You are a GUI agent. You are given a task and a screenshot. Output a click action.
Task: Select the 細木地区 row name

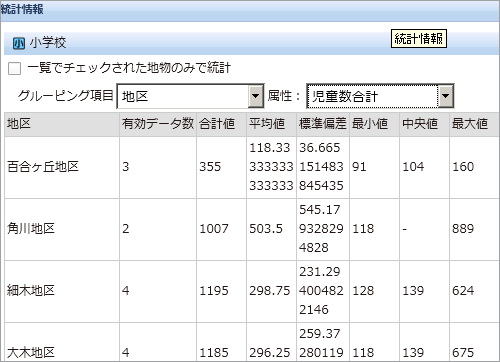(x=31, y=291)
